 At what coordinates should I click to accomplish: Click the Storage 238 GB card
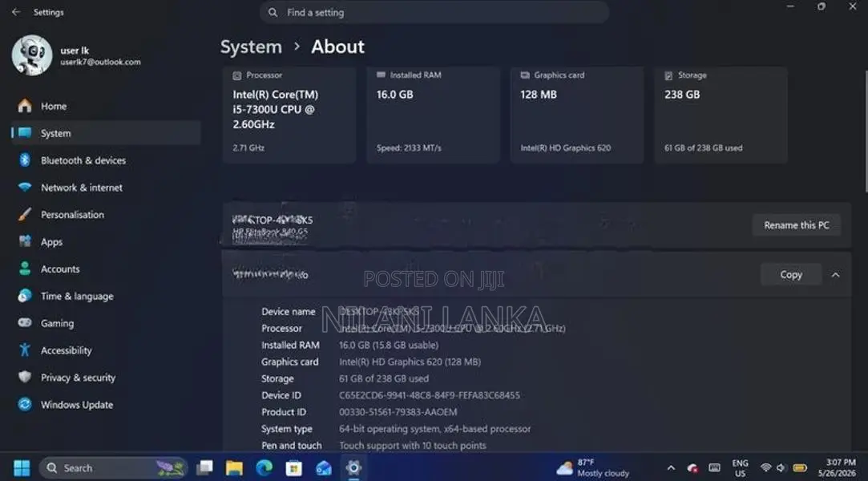click(721, 115)
